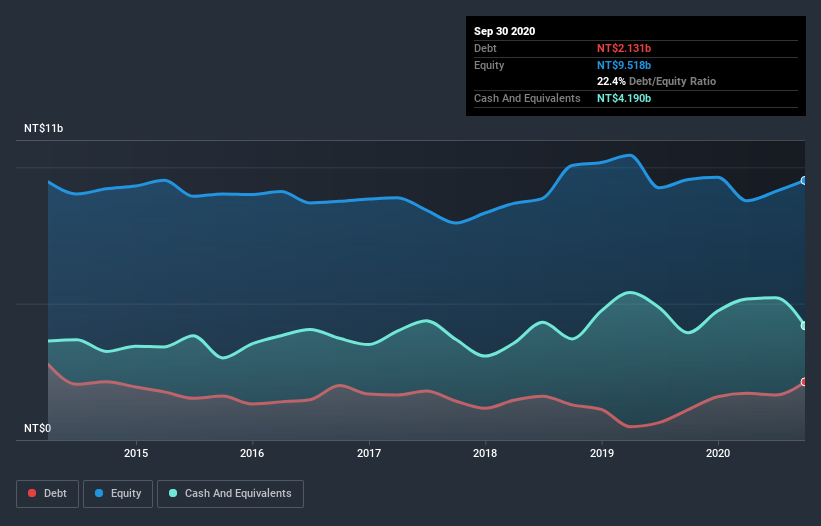
Task: Click the 22.4% Debt/Equity Ratio text
Action: coord(657,81)
